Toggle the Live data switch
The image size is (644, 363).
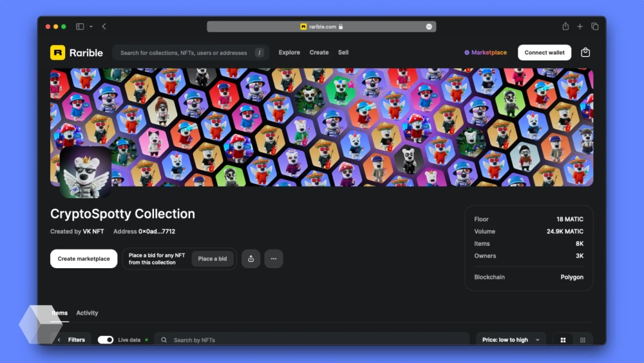pyautogui.click(x=106, y=340)
